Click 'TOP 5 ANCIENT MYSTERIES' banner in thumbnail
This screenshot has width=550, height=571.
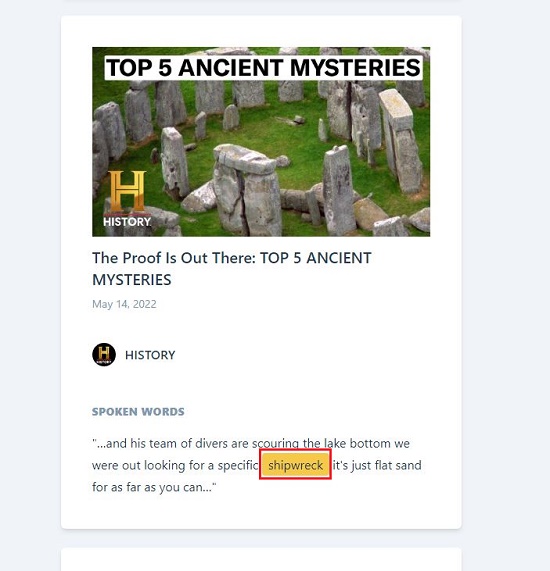pos(263,68)
